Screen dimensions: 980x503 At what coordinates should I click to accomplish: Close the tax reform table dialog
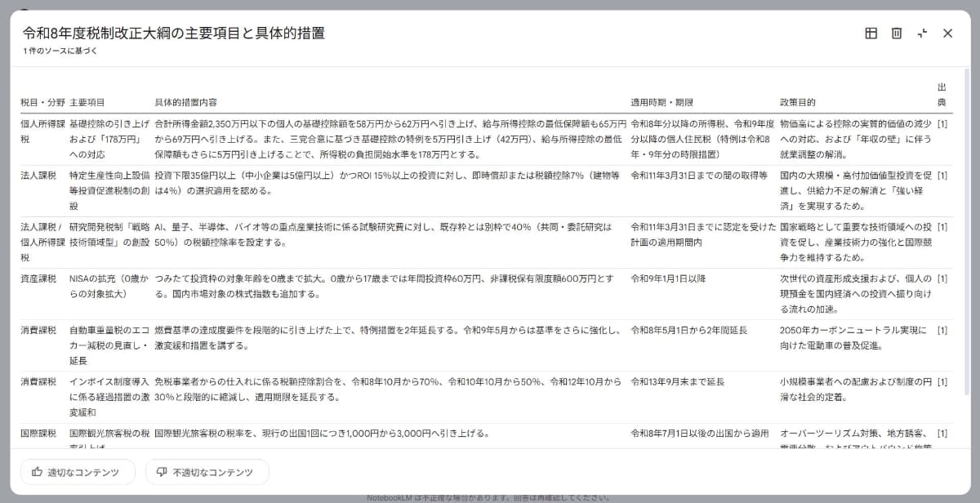(x=947, y=33)
